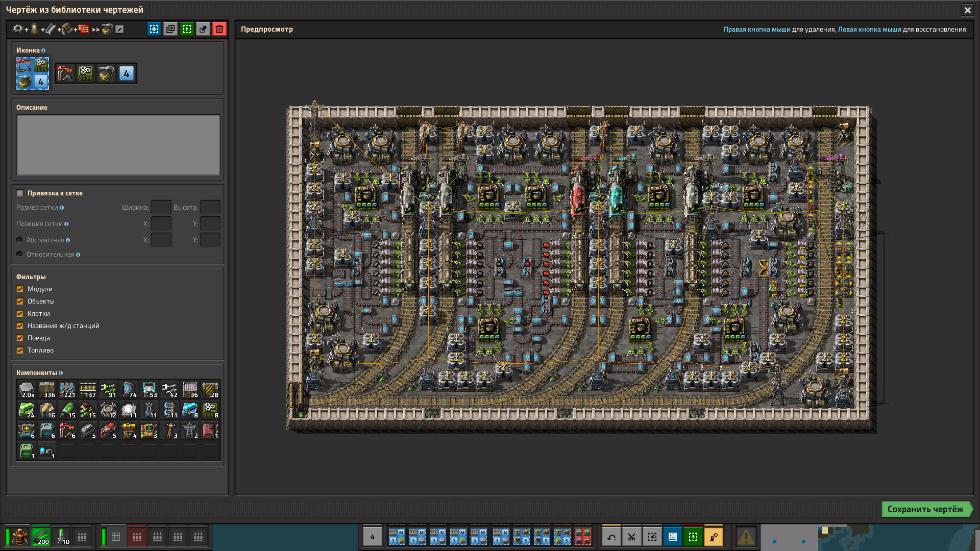
Task: Select new contents for blueprint (blue button)
Action: click(x=154, y=29)
